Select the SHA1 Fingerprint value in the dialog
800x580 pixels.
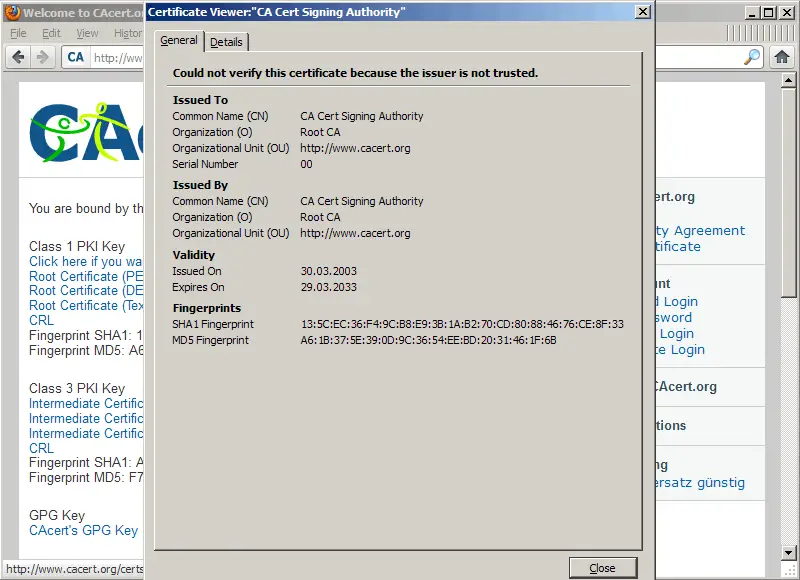coord(462,324)
